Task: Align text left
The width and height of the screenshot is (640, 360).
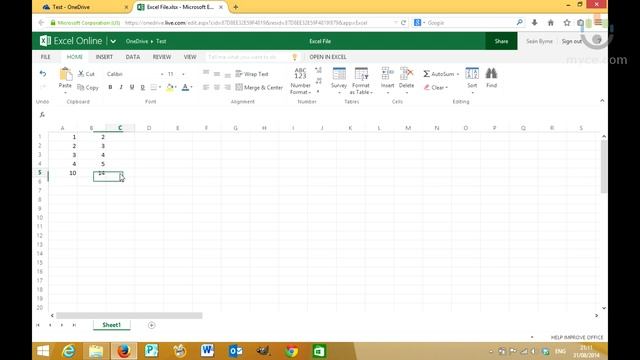Action: (206, 87)
